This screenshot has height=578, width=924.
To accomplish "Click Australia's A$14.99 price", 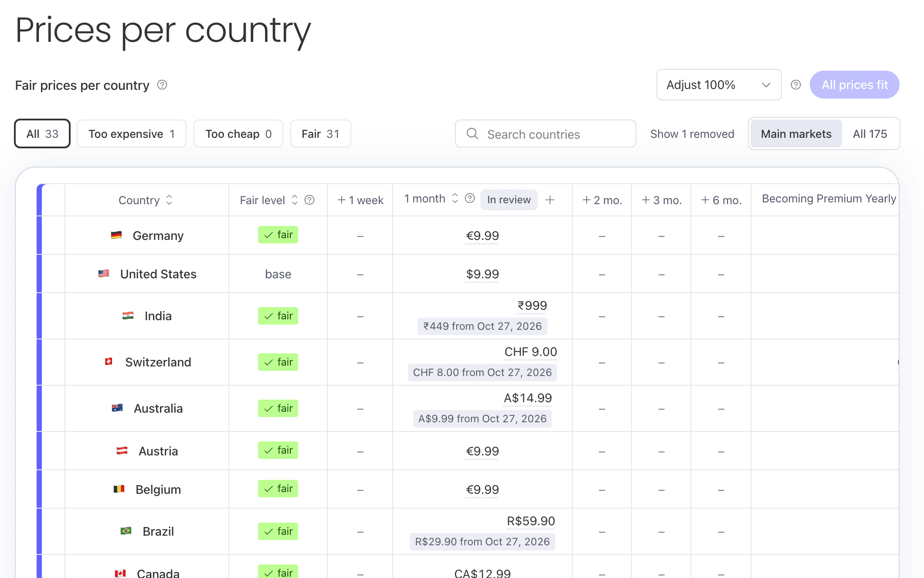I will coord(527,398).
